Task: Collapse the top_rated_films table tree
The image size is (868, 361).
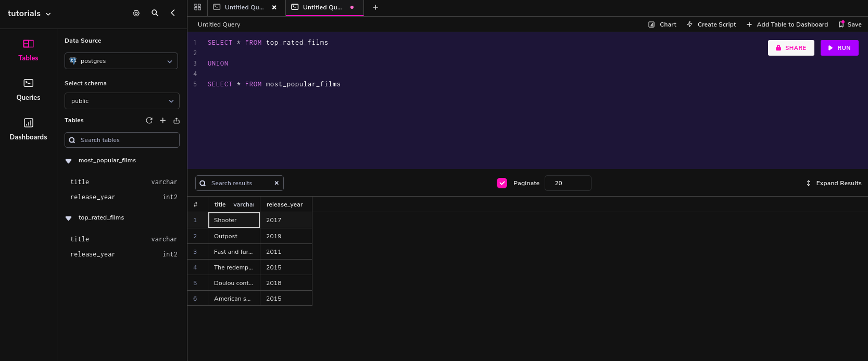Action: point(68,218)
